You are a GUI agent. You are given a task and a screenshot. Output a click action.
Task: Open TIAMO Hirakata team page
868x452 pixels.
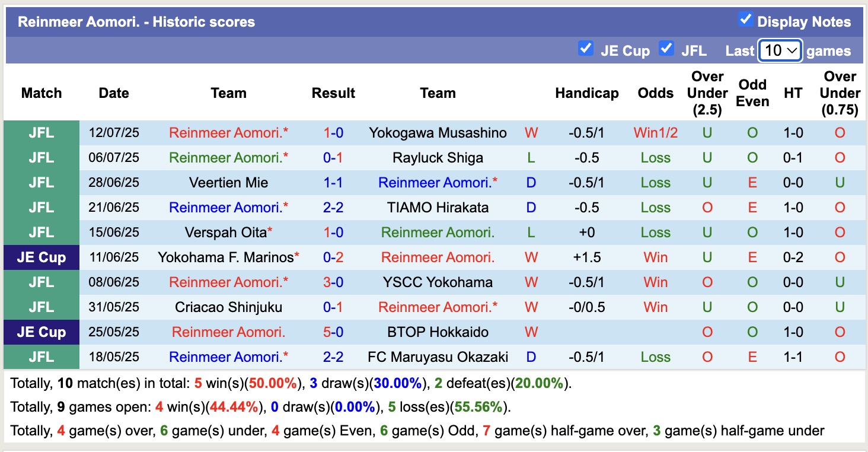click(438, 207)
